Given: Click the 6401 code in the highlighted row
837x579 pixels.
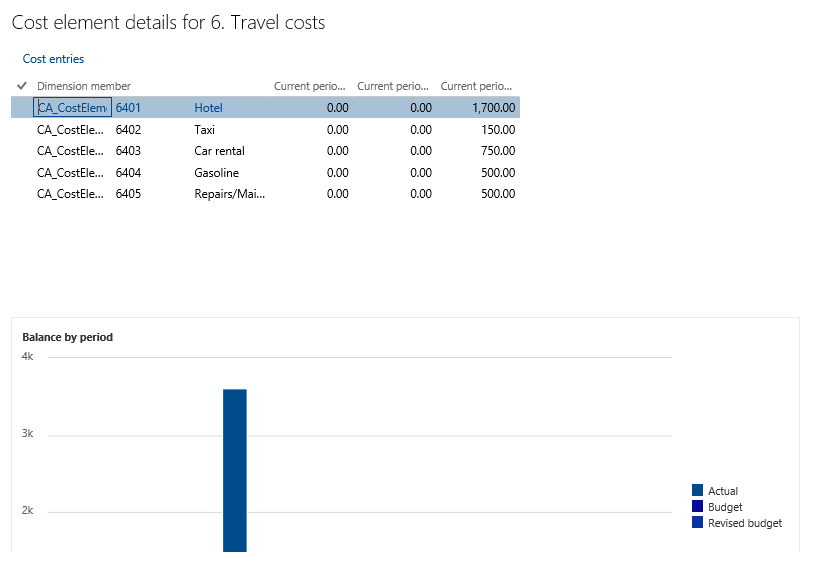Looking at the screenshot, I should pyautogui.click(x=128, y=107).
